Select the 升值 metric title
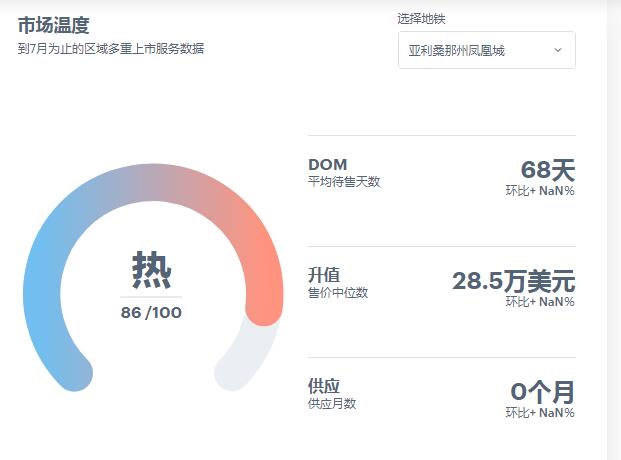The height and width of the screenshot is (460, 621). (325, 275)
